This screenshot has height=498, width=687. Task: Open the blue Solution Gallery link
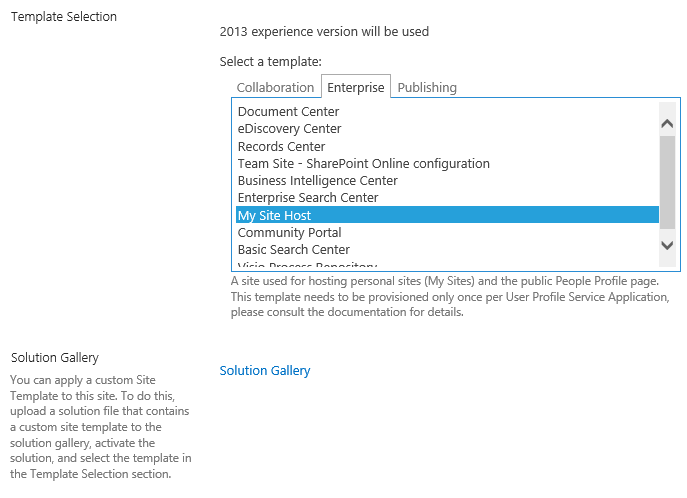coord(265,371)
